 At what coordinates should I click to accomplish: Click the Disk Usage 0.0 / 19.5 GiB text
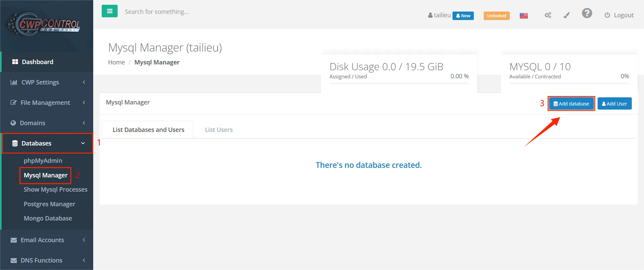pyautogui.click(x=386, y=66)
